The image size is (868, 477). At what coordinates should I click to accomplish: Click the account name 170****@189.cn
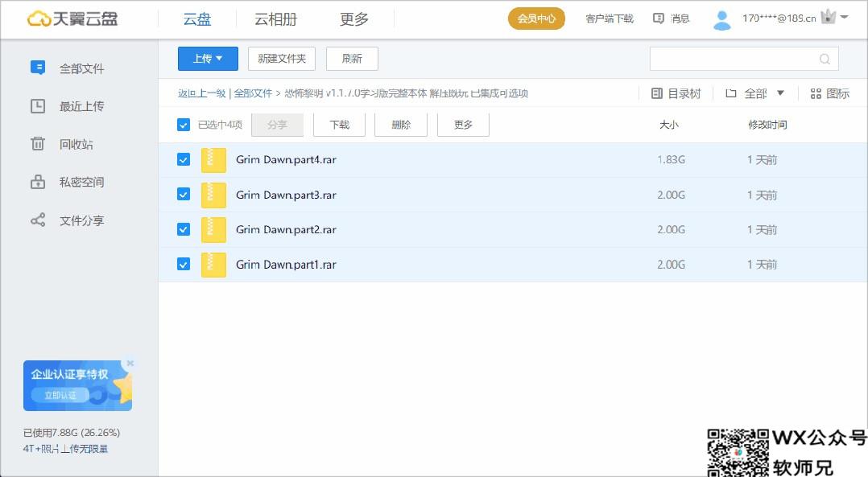[779, 19]
